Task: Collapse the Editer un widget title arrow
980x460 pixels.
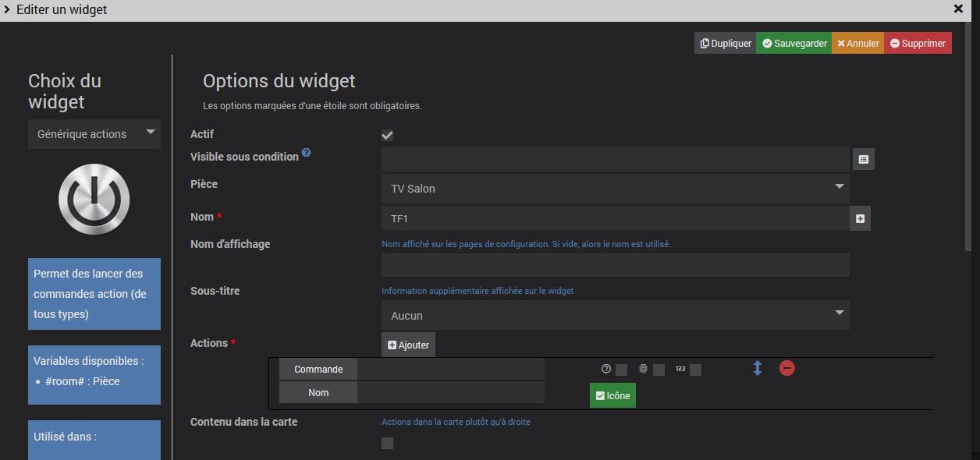Action: point(7,10)
